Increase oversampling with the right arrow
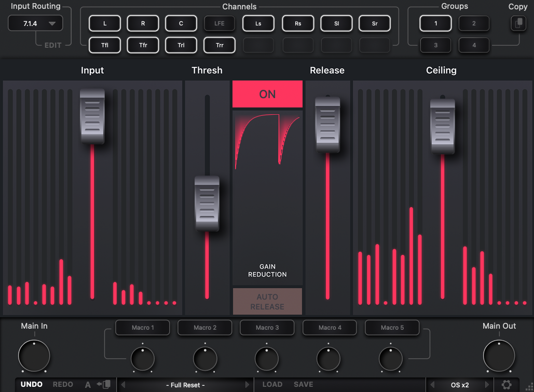This screenshot has height=392, width=534. [487, 385]
